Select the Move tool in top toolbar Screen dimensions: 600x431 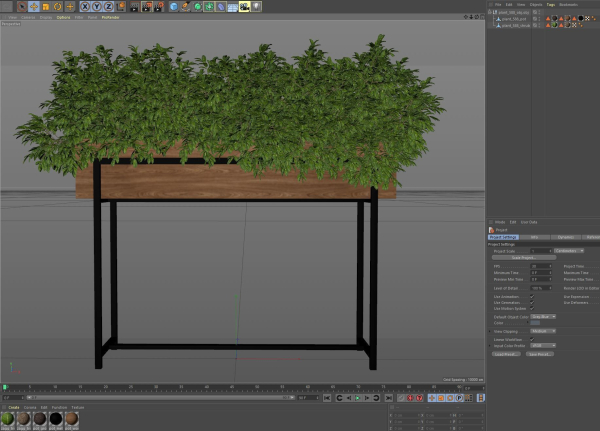pyautogui.click(x=34, y=7)
